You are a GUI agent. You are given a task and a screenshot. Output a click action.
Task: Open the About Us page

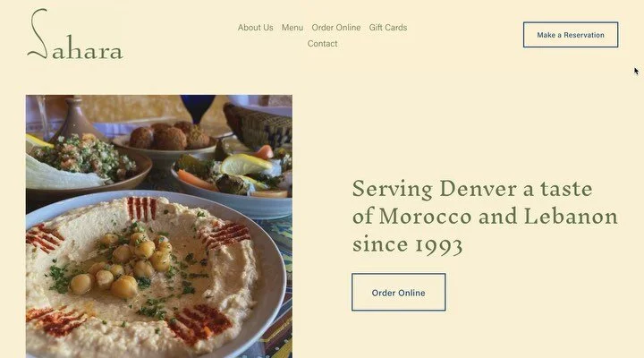coord(255,28)
